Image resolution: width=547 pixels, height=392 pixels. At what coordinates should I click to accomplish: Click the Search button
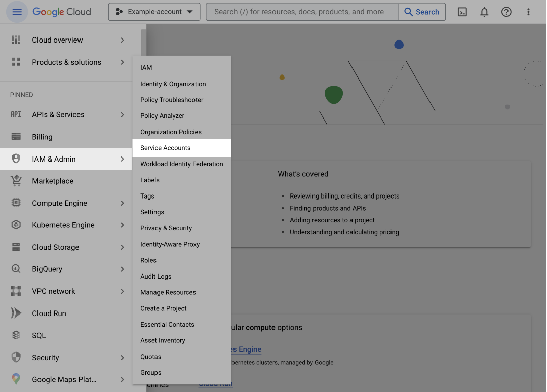(422, 12)
